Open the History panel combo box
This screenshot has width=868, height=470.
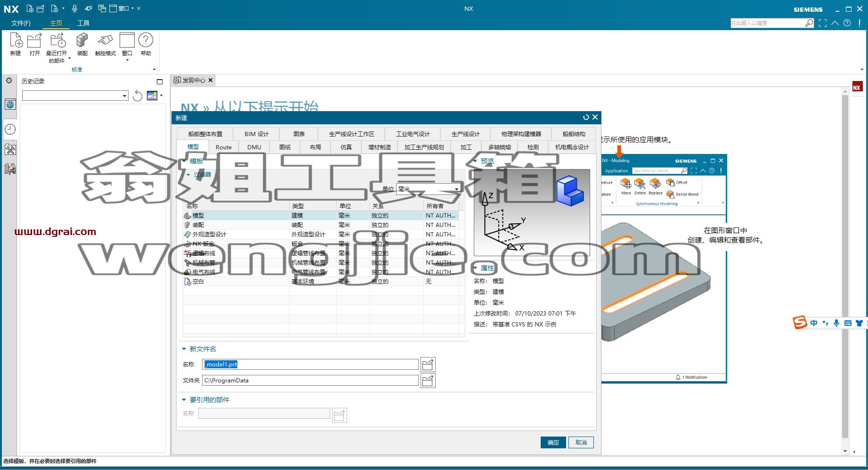(75, 96)
